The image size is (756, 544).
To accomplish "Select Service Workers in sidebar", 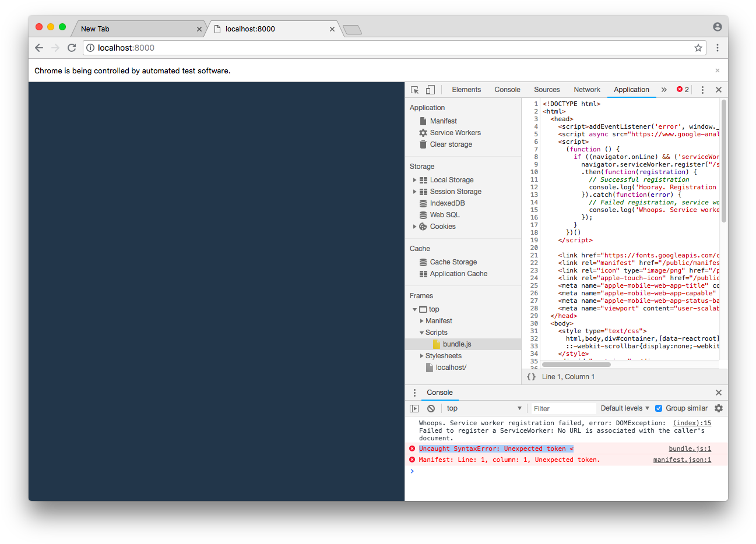I will click(x=455, y=132).
